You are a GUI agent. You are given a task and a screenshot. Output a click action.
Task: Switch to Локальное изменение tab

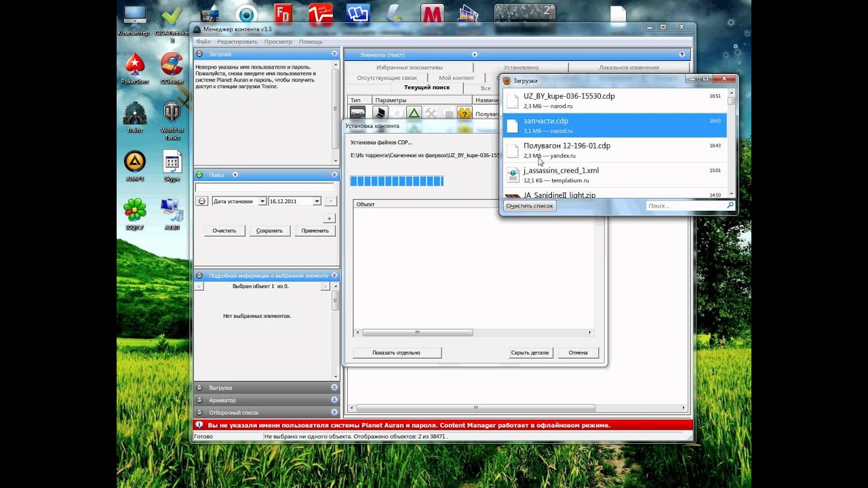click(629, 67)
